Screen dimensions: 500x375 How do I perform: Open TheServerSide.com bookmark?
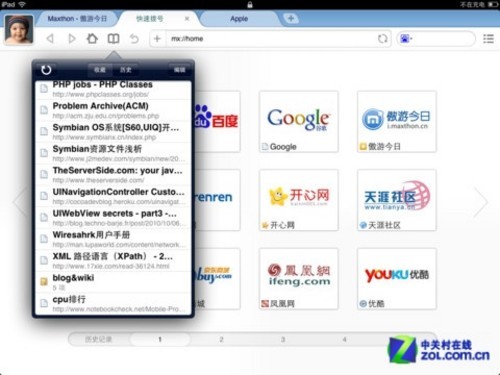click(113, 175)
